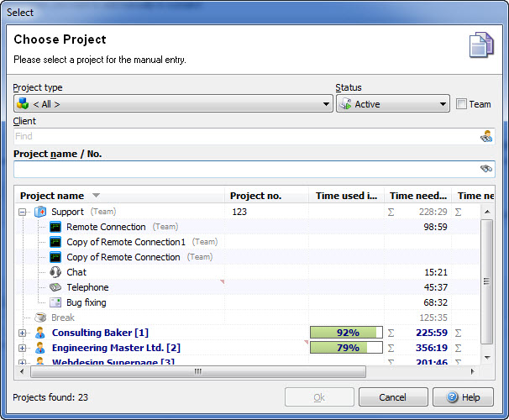This screenshot has height=420, width=509.
Task: Open Help with the Help button
Action: 464,397
